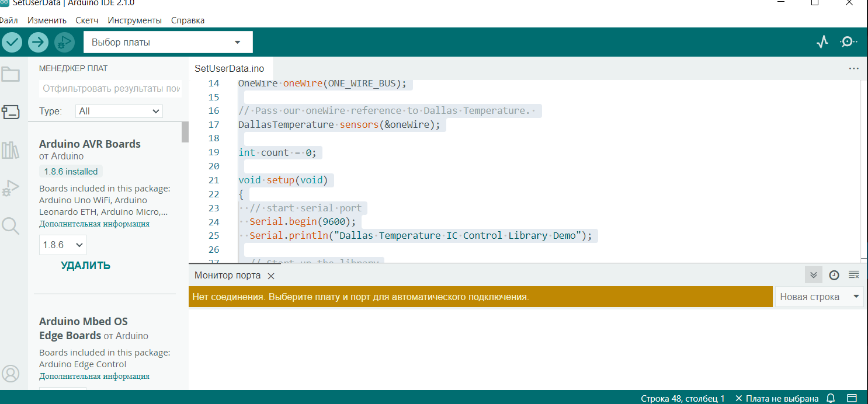Click Плата не выбрана in status bar
The image size is (868, 404).
point(777,398)
